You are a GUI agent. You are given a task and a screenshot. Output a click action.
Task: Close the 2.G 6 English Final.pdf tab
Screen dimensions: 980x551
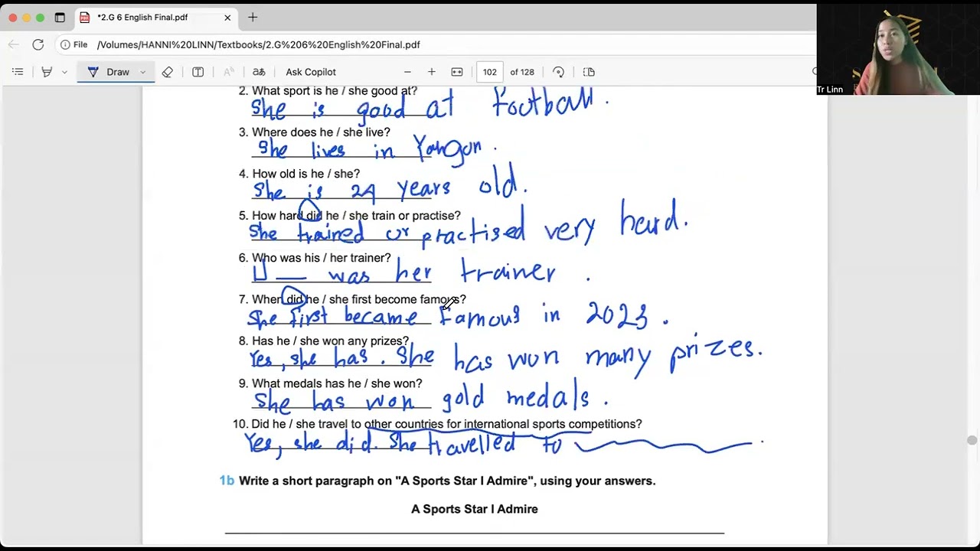pos(227,17)
